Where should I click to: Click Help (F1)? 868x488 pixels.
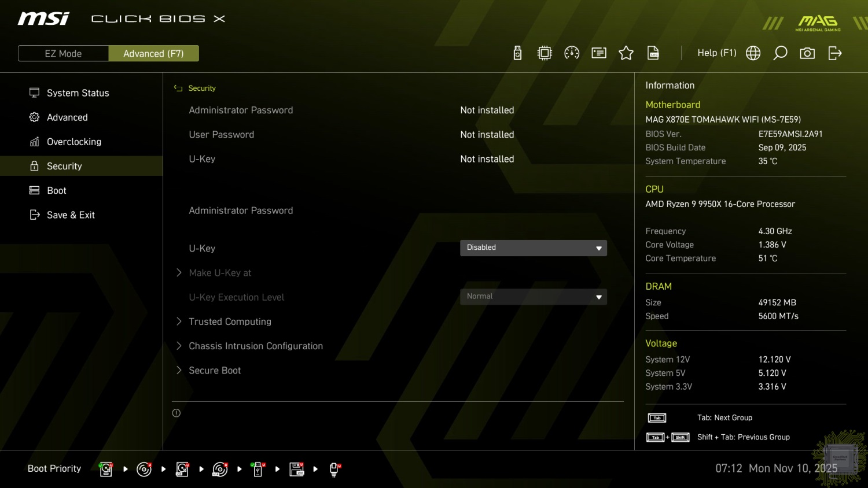(716, 53)
